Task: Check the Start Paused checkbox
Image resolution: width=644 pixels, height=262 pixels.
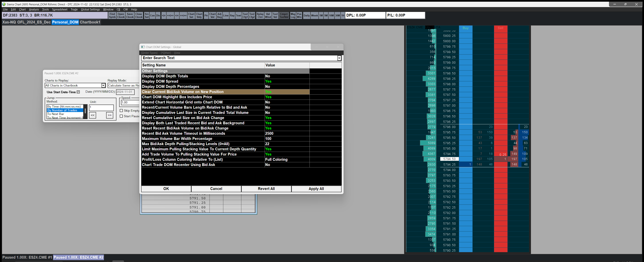Action: 121,116
